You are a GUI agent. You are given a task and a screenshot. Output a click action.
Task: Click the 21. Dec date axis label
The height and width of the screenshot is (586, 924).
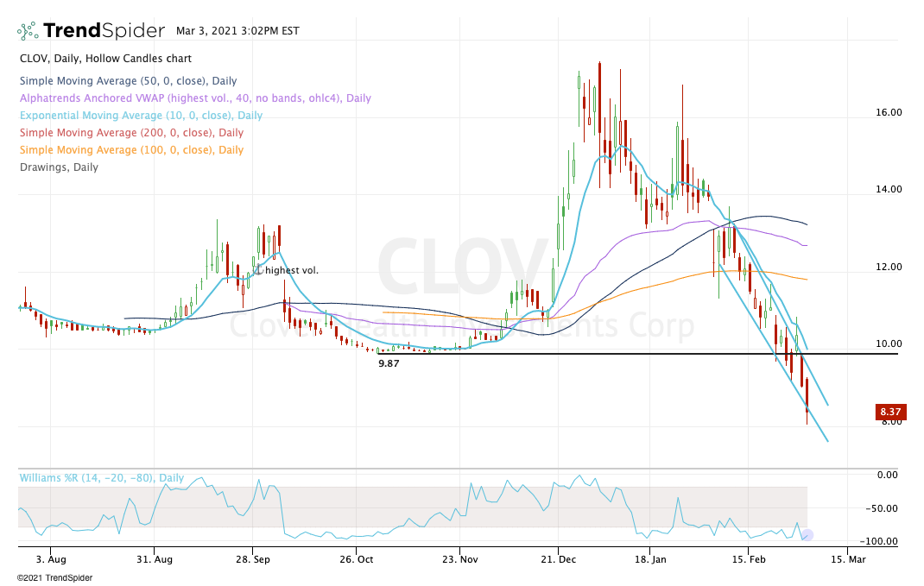558,559
